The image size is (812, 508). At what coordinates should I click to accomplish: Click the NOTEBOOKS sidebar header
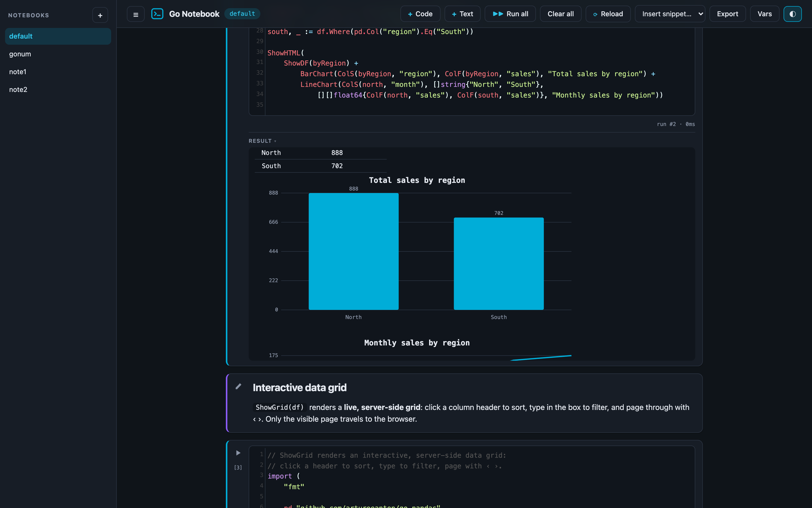[28, 15]
